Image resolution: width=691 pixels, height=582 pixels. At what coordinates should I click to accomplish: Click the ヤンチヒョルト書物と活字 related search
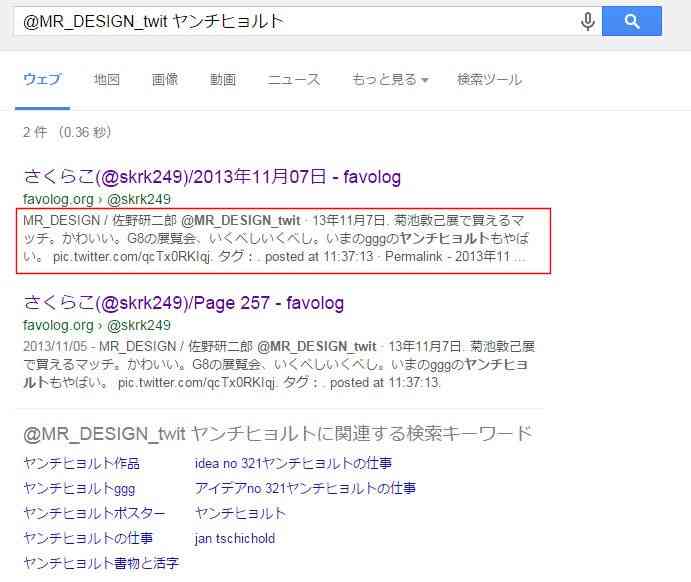coord(101,563)
